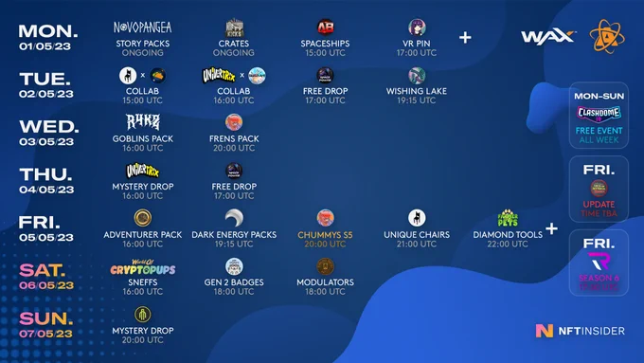Click the Wishing Lake icon
Screen dimensions: 644x363
(x=417, y=76)
